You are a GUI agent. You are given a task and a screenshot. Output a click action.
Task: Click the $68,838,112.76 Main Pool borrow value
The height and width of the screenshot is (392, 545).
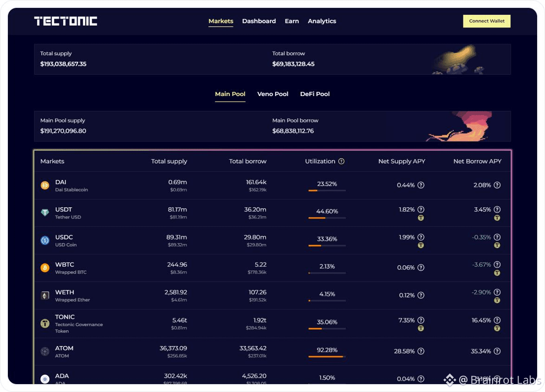(293, 131)
